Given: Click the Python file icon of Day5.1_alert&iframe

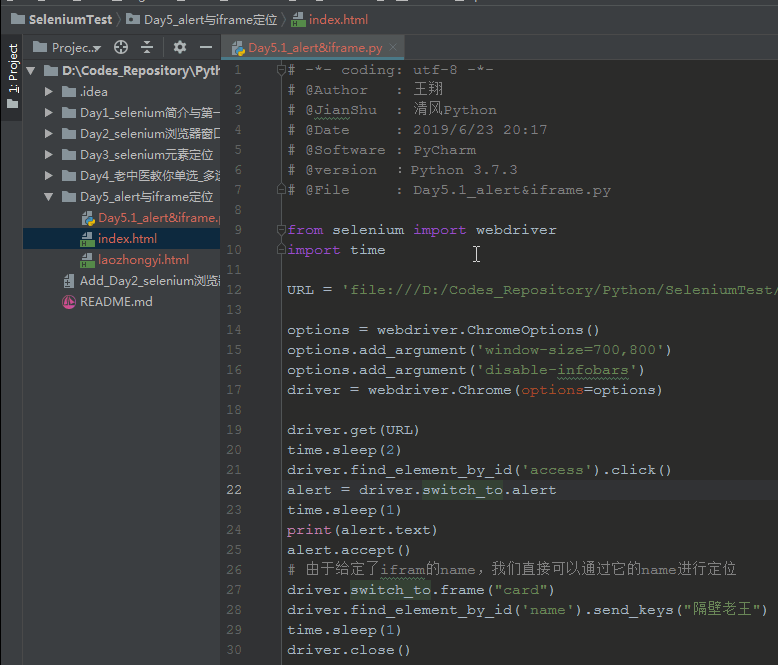Looking at the screenshot, I should (x=88, y=218).
